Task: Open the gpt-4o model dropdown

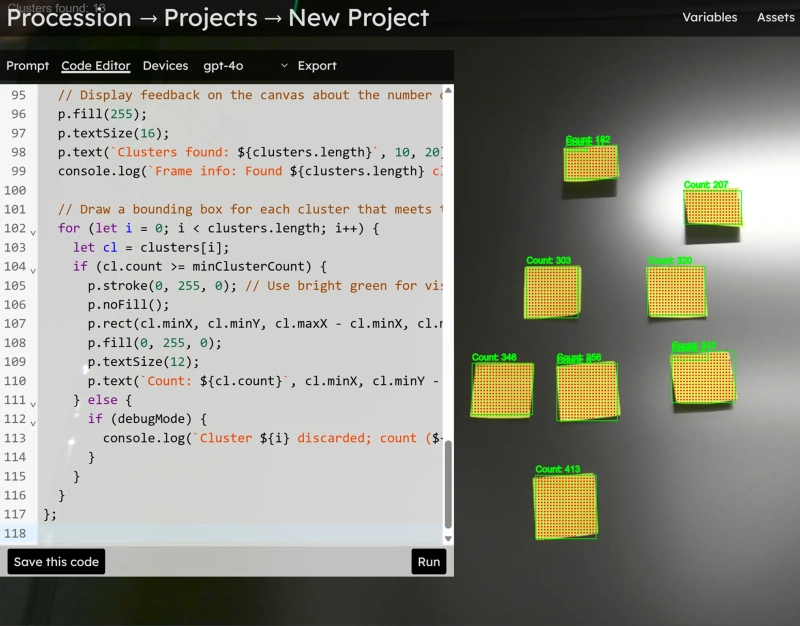Action: 245,66
